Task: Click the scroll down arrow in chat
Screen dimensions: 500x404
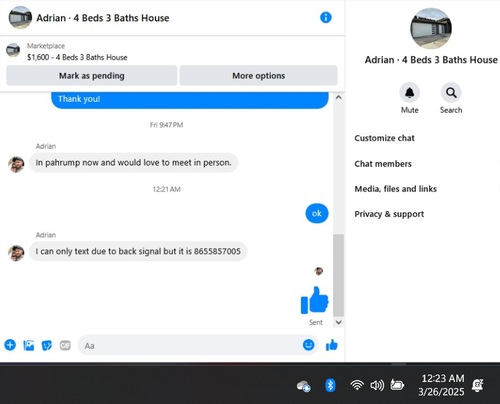Action: 339,322
